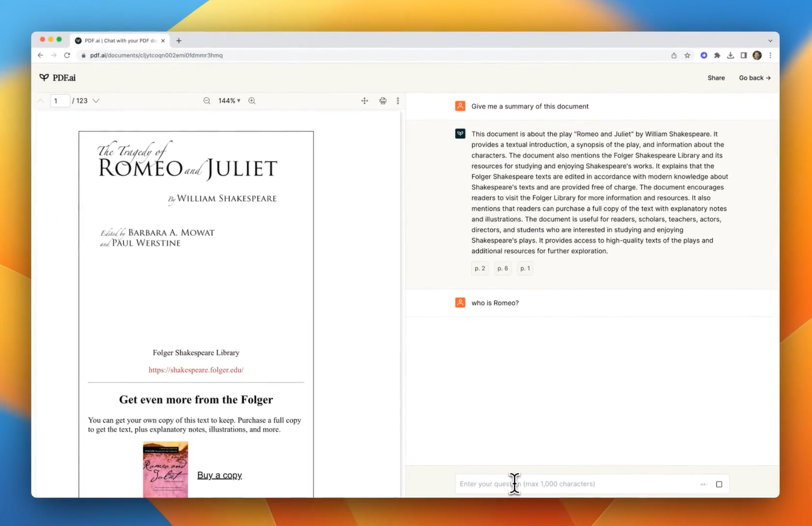Zoom in the PDF with plus magnifier
The image size is (812, 526).
point(252,101)
